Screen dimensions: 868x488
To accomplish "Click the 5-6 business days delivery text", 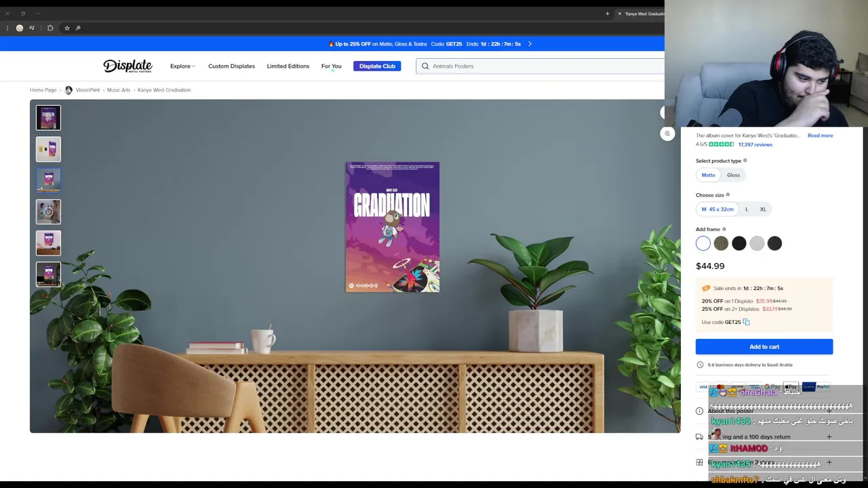I will click(x=750, y=365).
